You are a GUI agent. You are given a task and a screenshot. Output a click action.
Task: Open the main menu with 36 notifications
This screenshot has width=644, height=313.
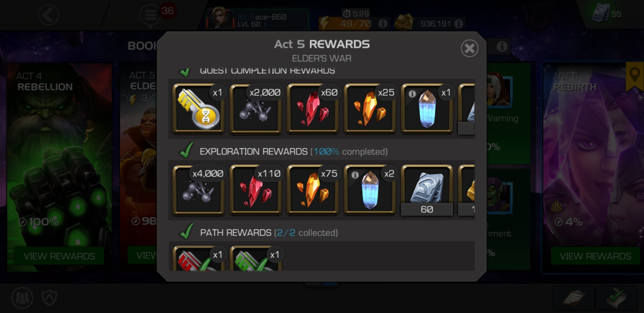pos(150,14)
